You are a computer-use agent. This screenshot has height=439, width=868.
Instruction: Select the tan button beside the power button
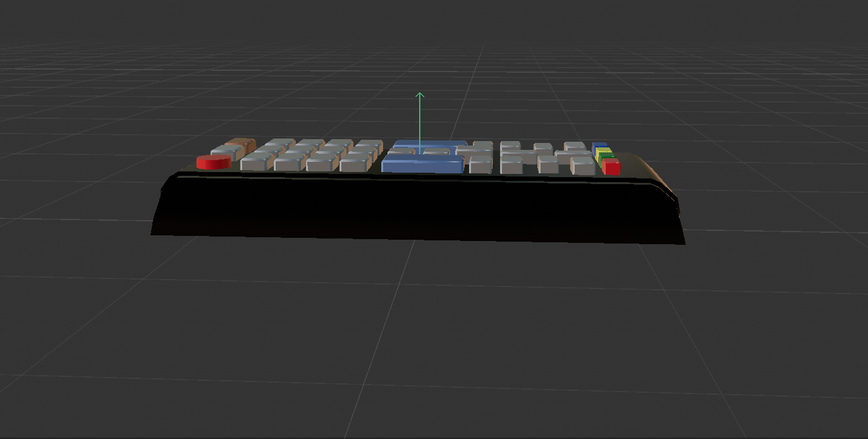click(240, 144)
